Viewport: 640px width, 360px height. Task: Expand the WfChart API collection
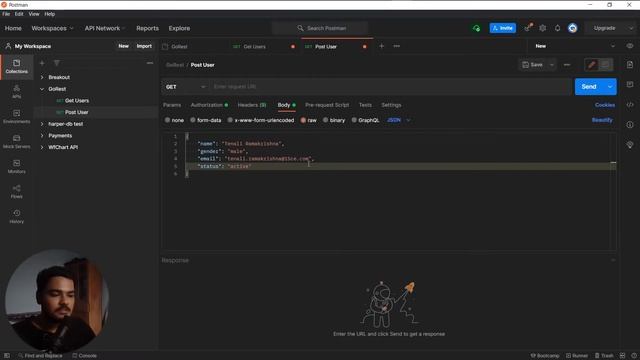click(42, 147)
